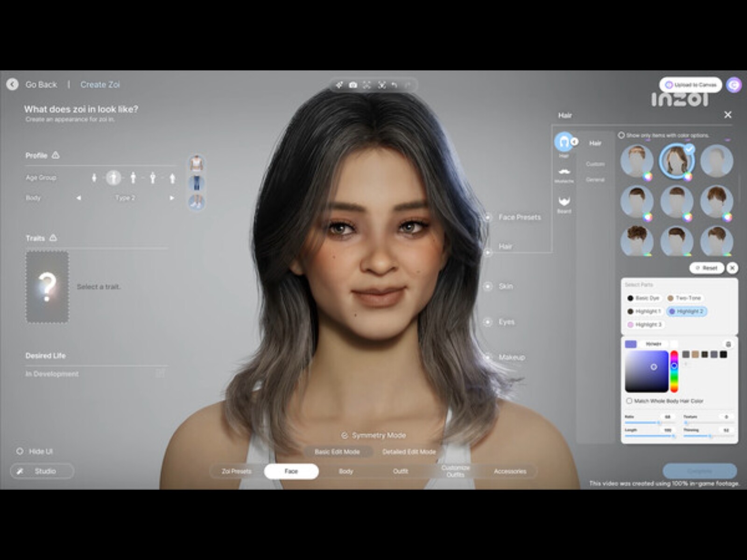Reset hair color settings

click(706, 268)
